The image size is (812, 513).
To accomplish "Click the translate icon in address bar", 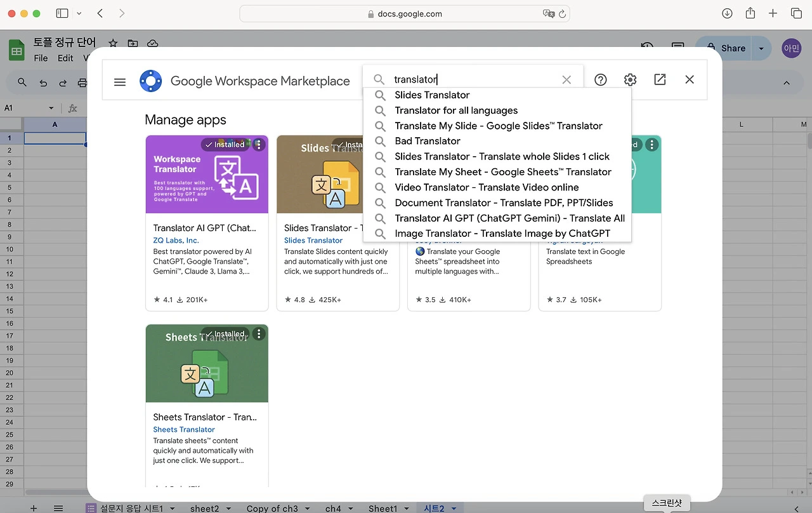I will pos(548,14).
